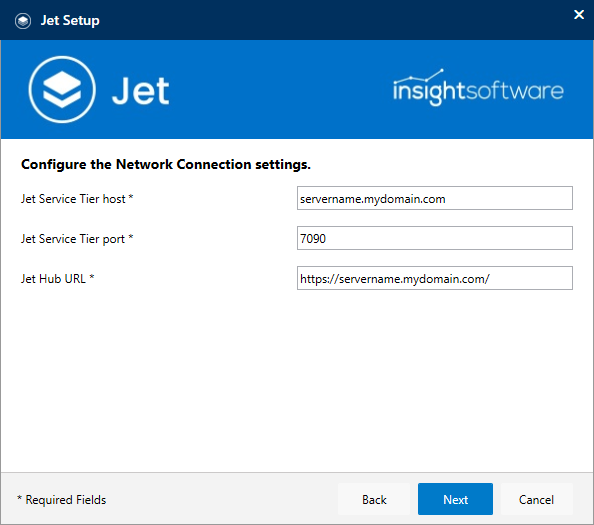Click the Jet Hub URL field
594x525 pixels.
[435, 278]
